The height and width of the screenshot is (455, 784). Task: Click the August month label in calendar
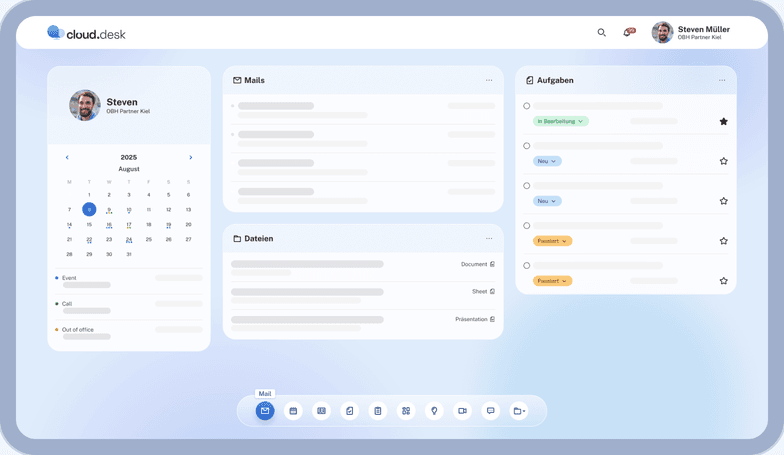[x=129, y=169]
